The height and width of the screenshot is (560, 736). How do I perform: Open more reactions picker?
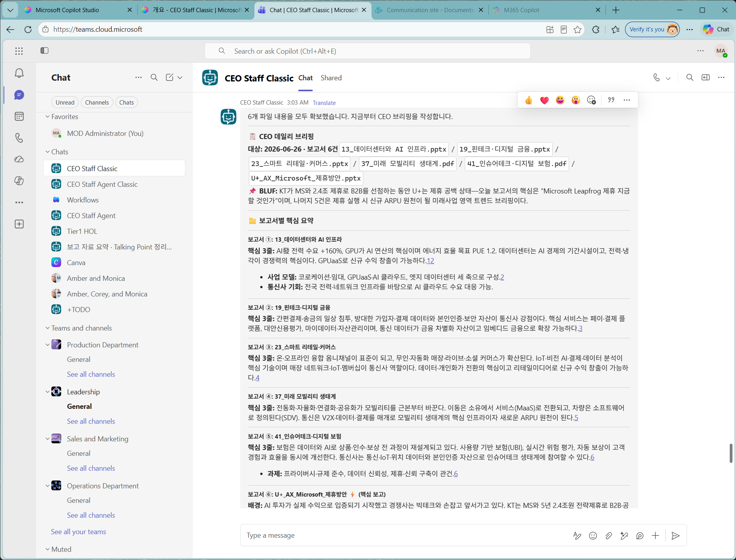(x=591, y=100)
